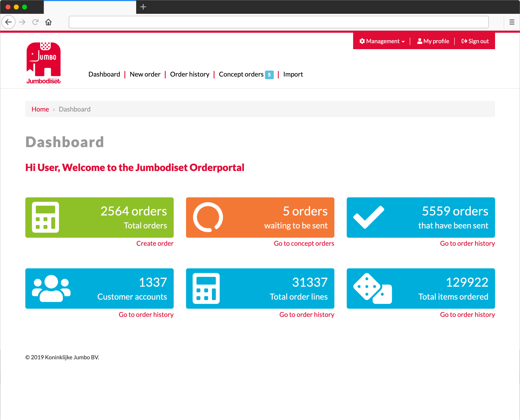Viewport: 520px width, 420px height.
Task: Click Go to order history under 5559 orders
Action: coord(467,243)
